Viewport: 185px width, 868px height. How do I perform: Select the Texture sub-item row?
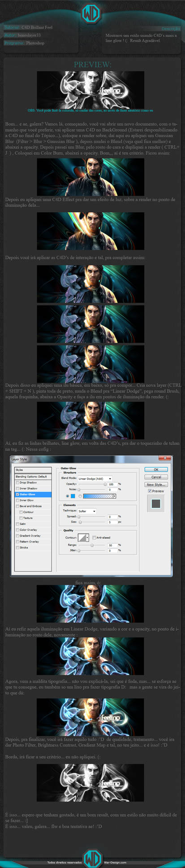pos(33,518)
